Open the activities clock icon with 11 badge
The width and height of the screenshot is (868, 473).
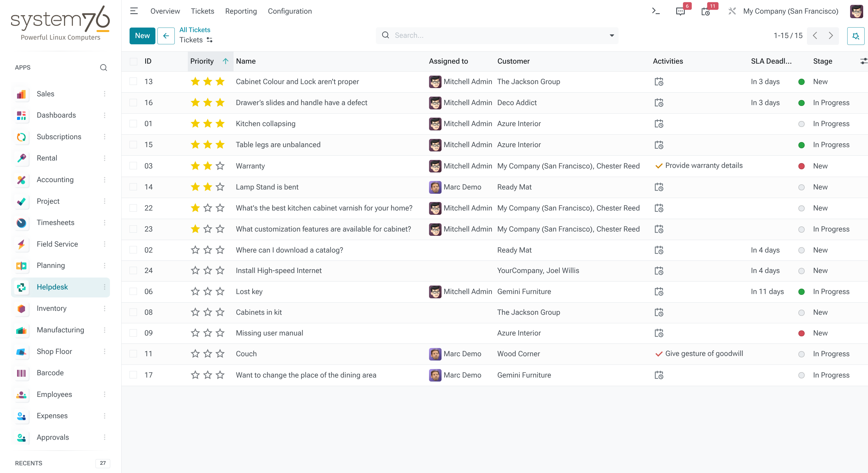tap(705, 11)
